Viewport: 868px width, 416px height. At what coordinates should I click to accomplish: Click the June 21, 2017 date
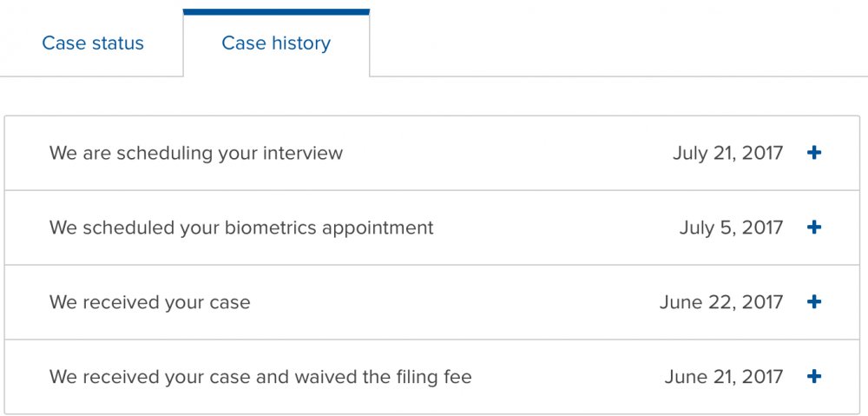click(723, 378)
